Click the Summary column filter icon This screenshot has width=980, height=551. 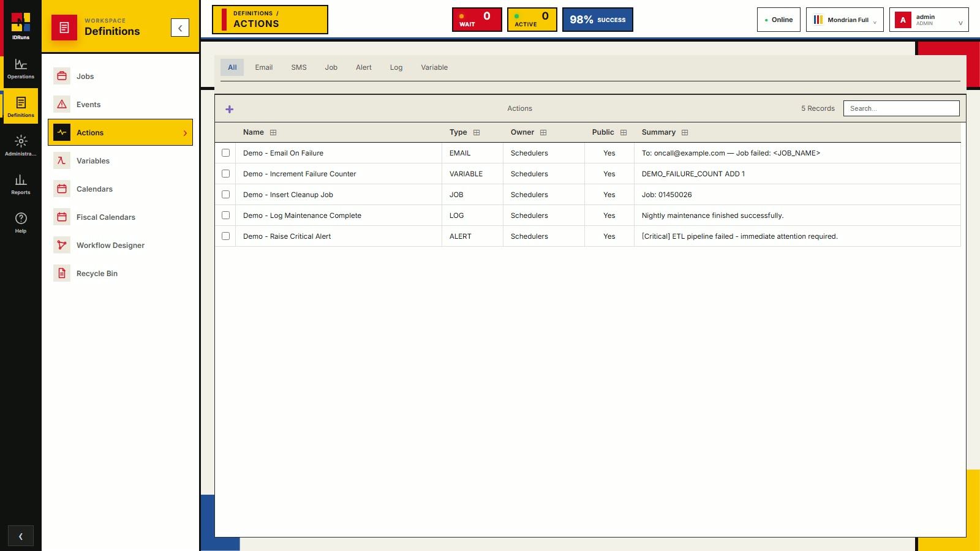pyautogui.click(x=685, y=133)
